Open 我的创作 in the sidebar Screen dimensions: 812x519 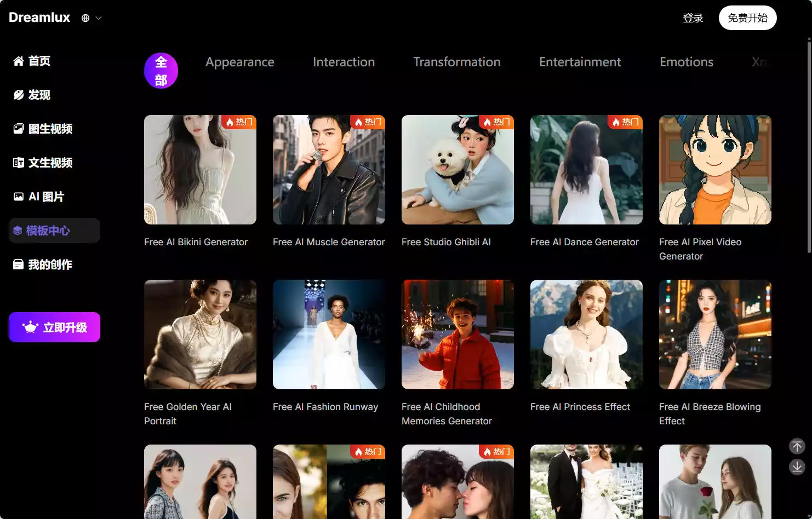click(x=54, y=264)
